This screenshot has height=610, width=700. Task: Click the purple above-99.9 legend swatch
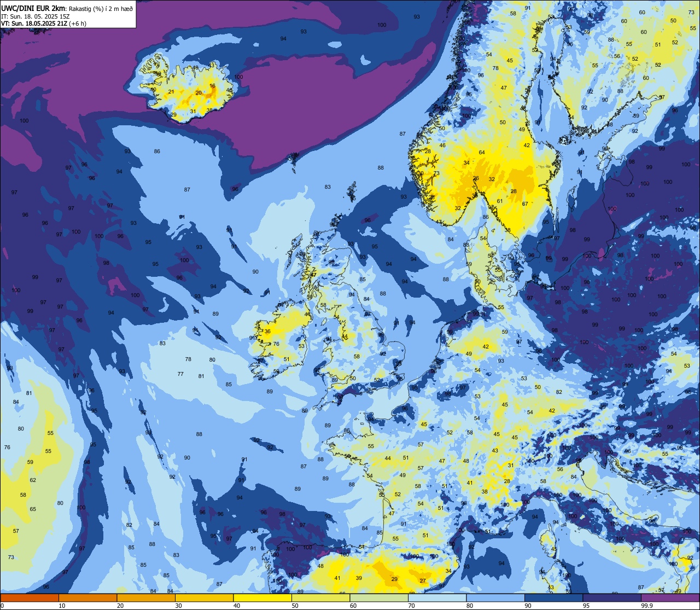(x=670, y=598)
